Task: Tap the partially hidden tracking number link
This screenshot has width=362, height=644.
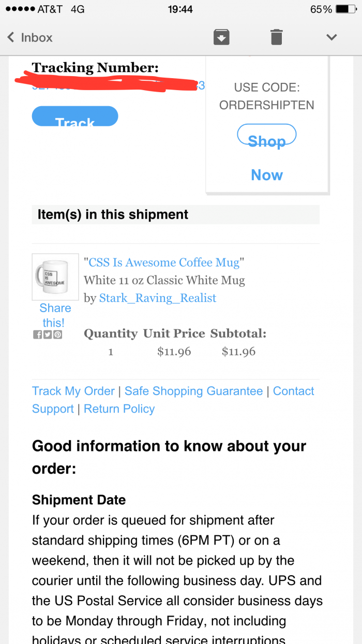Action: click(x=118, y=86)
